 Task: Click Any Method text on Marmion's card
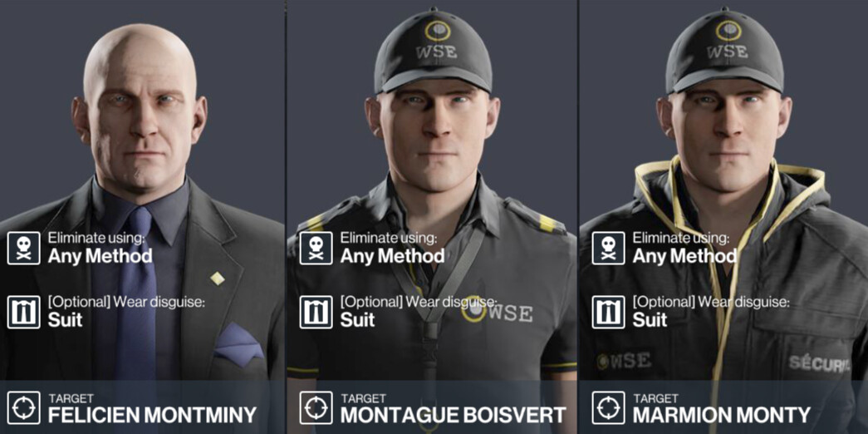pyautogui.click(x=684, y=256)
